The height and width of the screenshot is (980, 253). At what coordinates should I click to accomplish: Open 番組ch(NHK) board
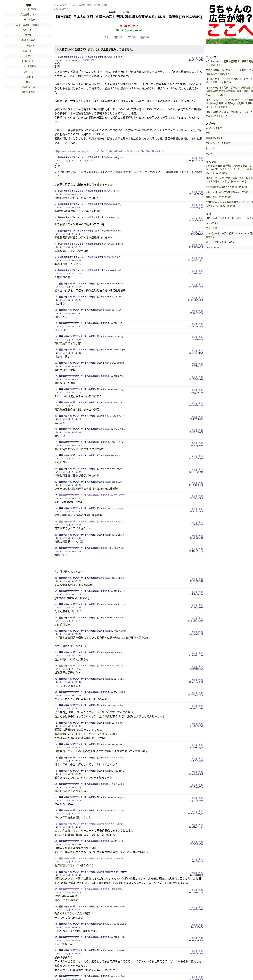tap(28, 40)
